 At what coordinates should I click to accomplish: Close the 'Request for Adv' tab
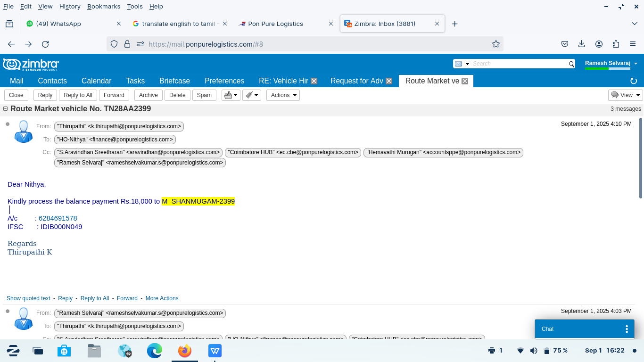tap(389, 81)
